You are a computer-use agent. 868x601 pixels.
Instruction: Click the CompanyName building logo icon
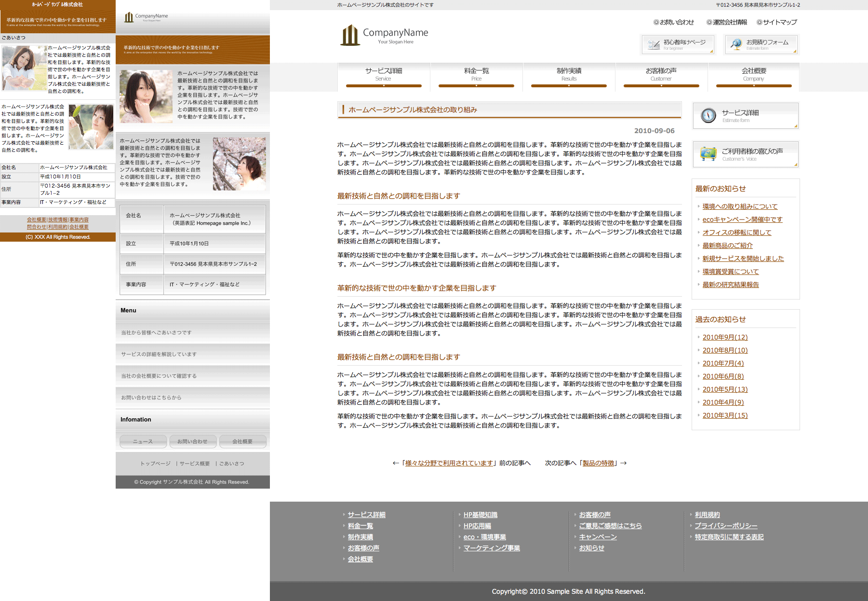pos(350,35)
